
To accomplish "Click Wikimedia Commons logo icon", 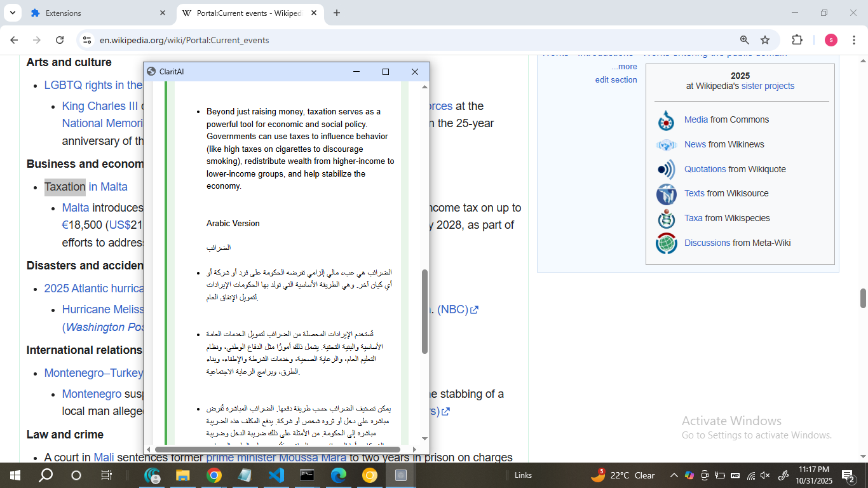I will click(666, 119).
